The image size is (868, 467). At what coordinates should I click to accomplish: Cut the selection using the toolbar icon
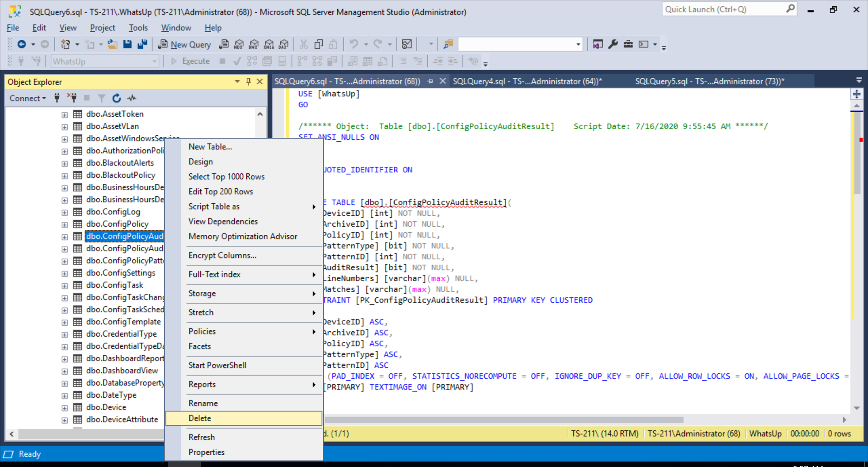click(x=303, y=44)
